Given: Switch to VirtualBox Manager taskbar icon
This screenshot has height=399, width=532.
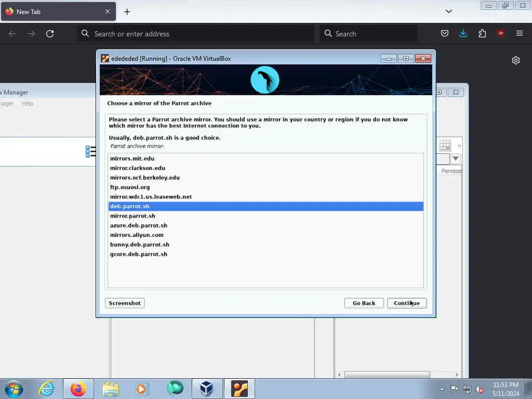Looking at the screenshot, I should click(207, 389).
